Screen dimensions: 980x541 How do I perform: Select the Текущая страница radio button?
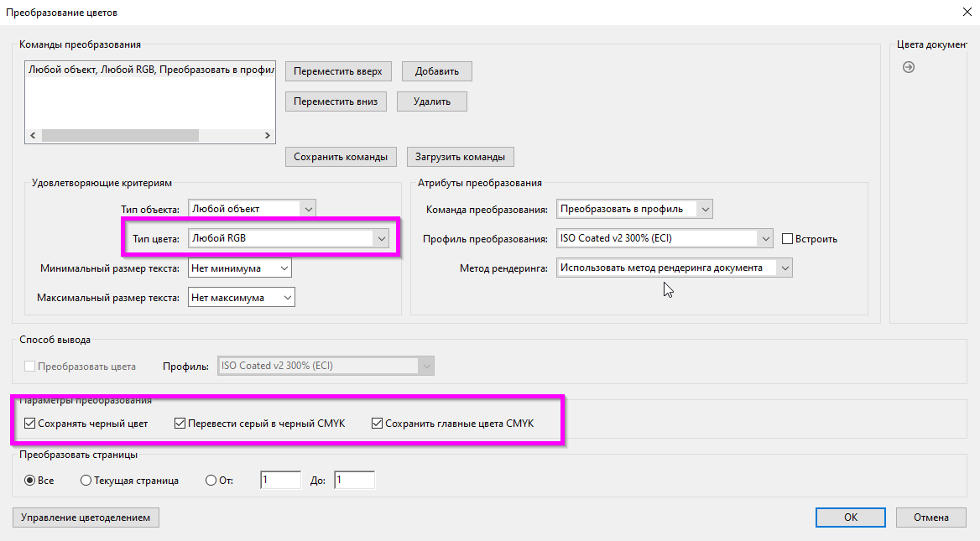[x=86, y=481]
